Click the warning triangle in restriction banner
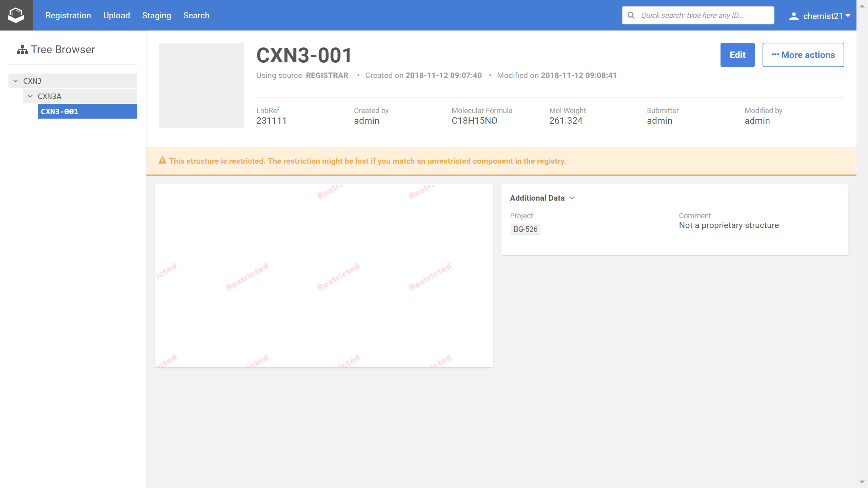The width and height of the screenshot is (868, 488). point(162,161)
